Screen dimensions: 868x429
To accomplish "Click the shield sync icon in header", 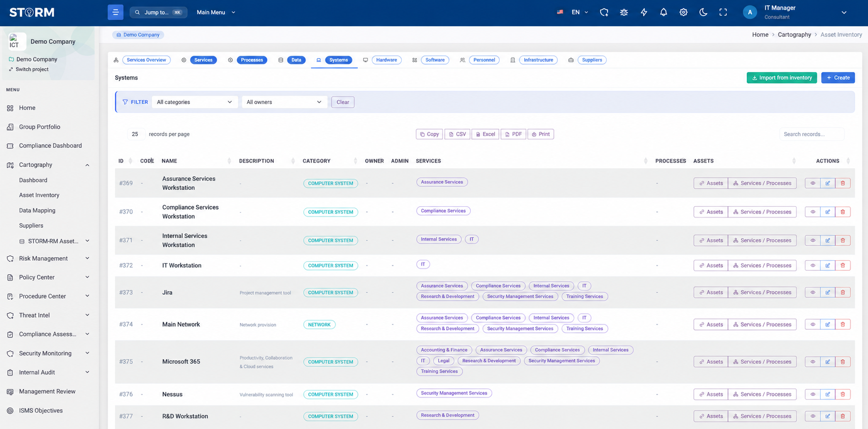I will (x=604, y=12).
